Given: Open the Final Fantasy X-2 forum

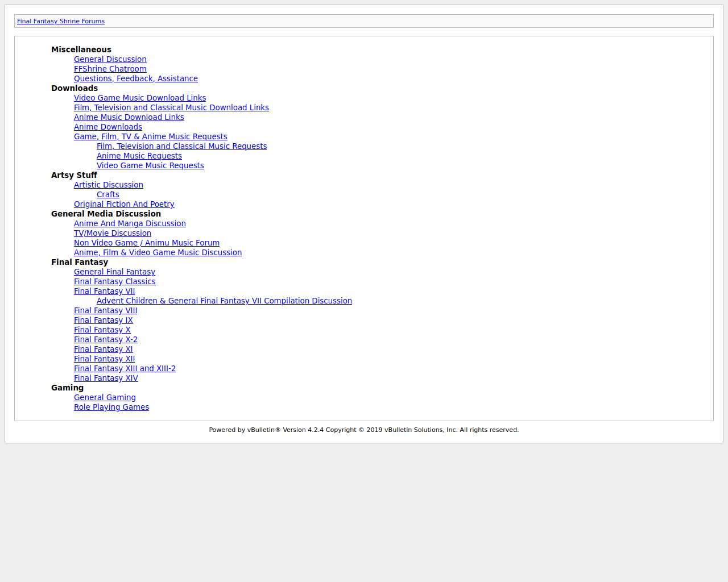Looking at the screenshot, I should click(106, 339).
